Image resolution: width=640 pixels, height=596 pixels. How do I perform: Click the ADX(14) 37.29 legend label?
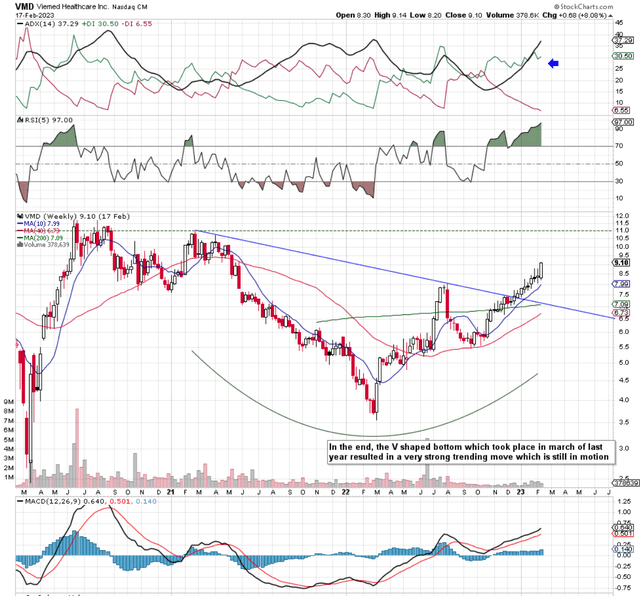[51, 24]
